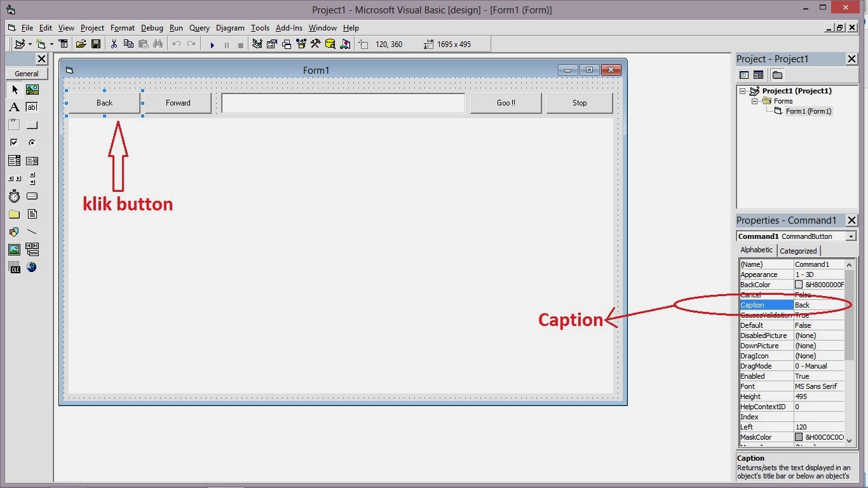Select the Frame control tool
The image size is (868, 488).
[x=15, y=125]
